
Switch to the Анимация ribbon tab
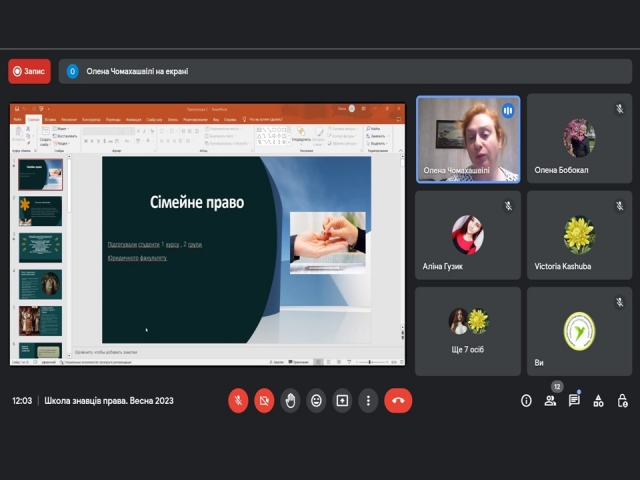[133, 120]
